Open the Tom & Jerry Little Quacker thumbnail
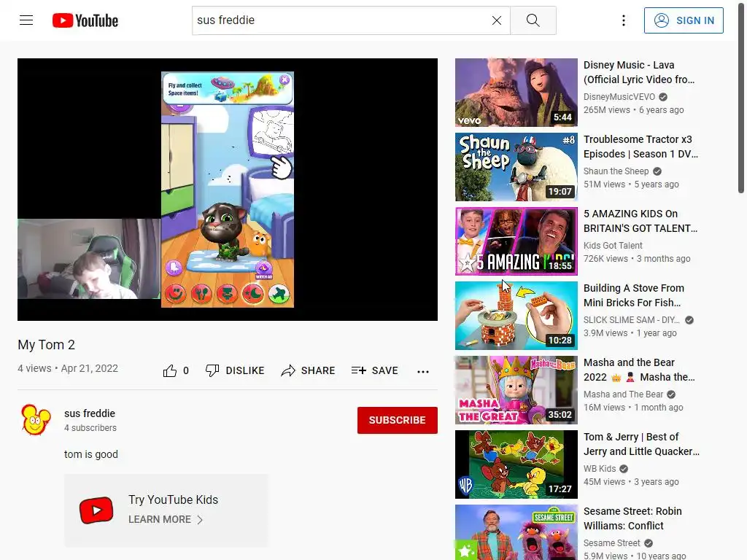 [x=516, y=464]
